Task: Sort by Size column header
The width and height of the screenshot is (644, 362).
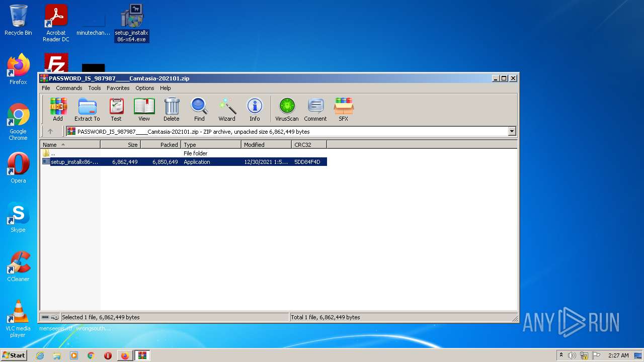Action: point(121,145)
